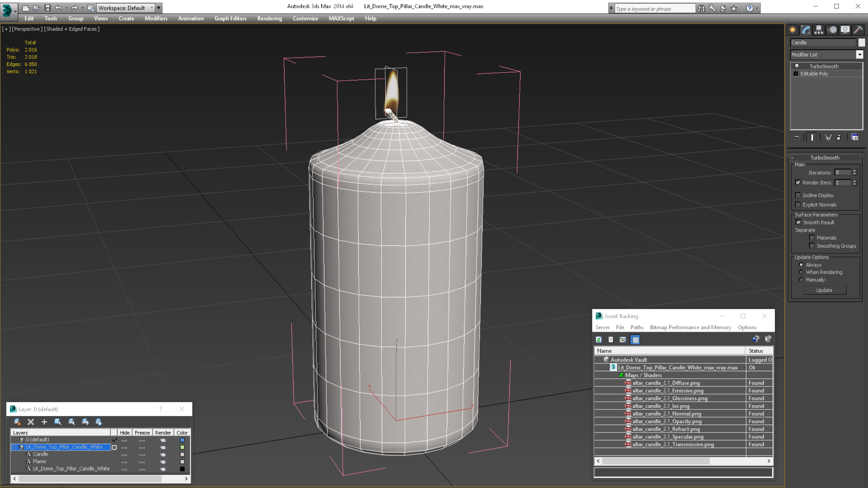Open the Utilities hammer panel tab
The height and width of the screenshot is (488, 868).
click(x=858, y=30)
